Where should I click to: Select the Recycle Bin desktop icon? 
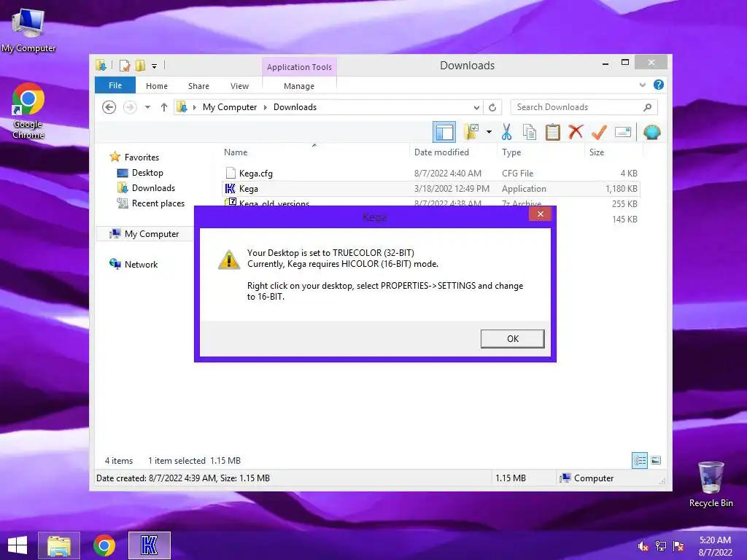tap(711, 484)
